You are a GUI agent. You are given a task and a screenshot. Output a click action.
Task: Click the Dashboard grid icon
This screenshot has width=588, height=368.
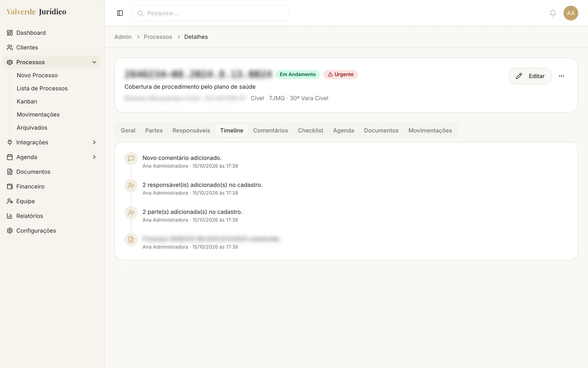(x=10, y=33)
